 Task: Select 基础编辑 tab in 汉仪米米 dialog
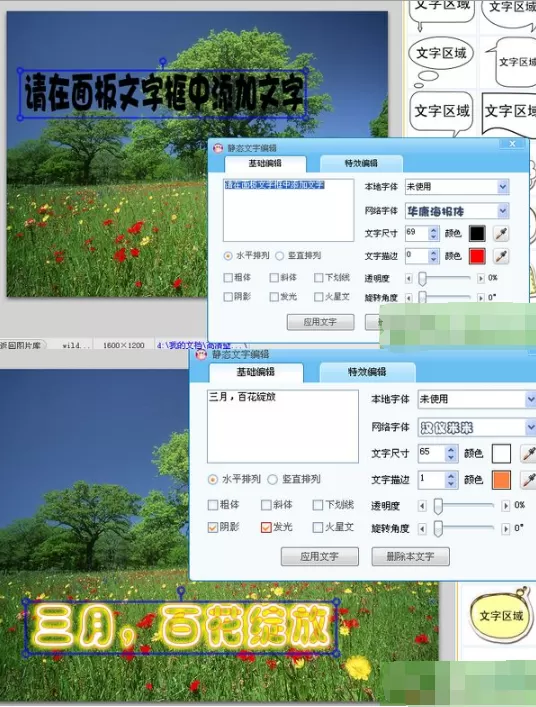click(256, 372)
